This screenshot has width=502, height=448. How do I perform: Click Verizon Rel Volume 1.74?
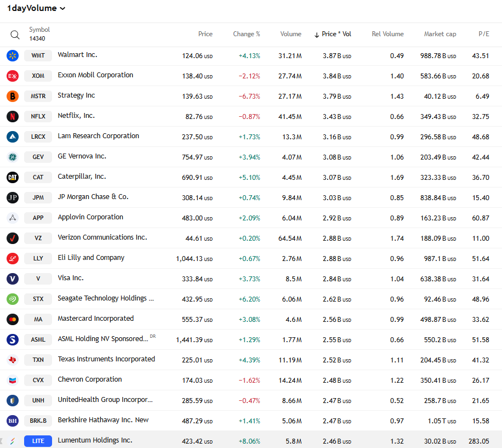coord(397,239)
